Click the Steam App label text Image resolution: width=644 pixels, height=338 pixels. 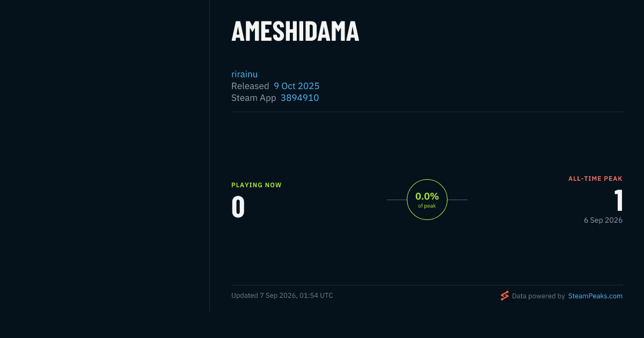(254, 98)
